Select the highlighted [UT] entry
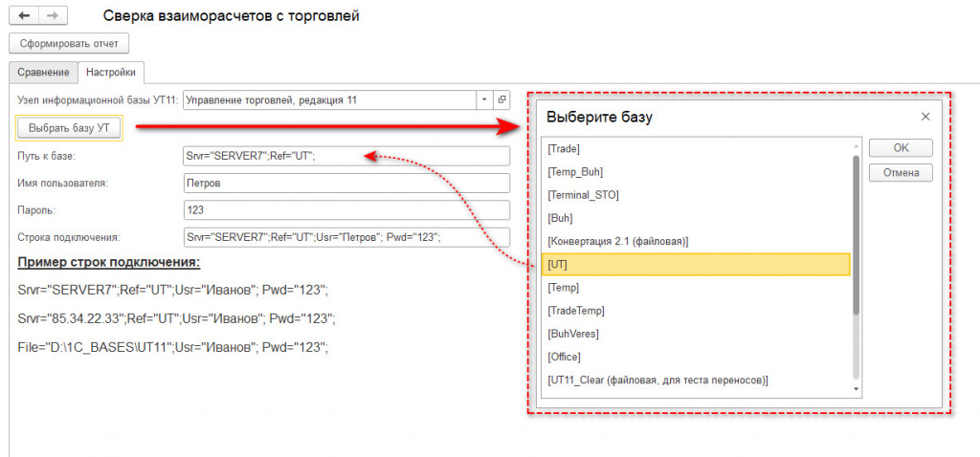 tap(697, 265)
